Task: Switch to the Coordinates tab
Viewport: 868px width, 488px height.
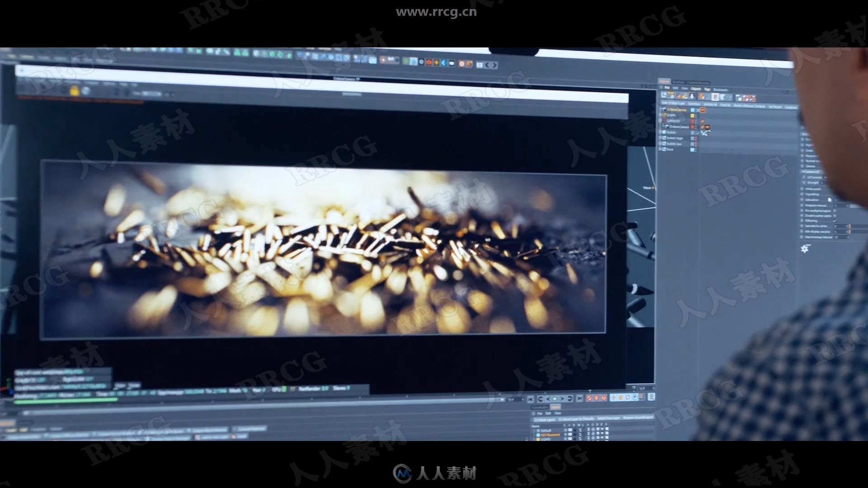Action: 540,407
